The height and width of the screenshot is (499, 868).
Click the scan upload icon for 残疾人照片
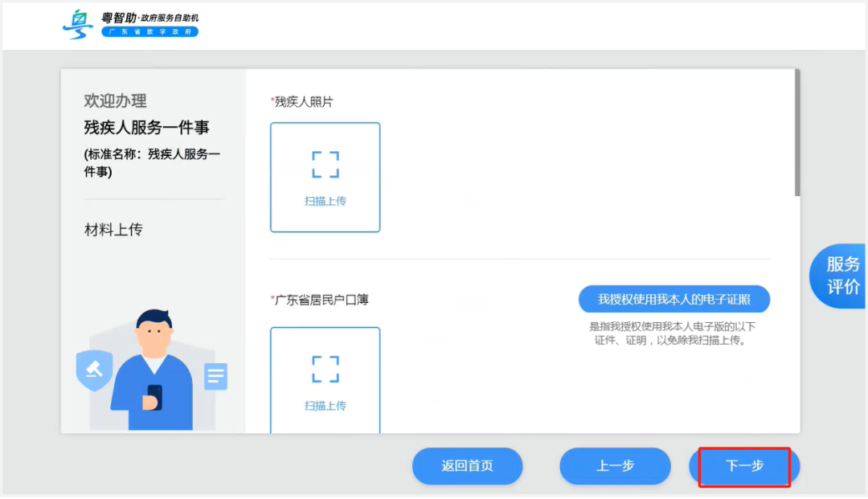[325, 177]
